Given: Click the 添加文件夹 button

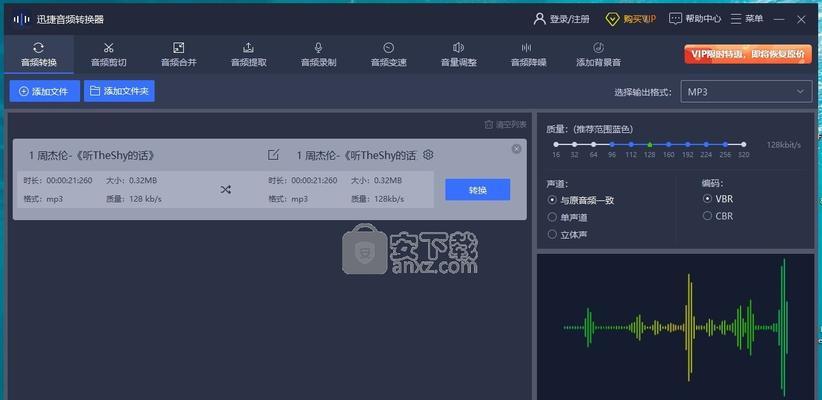Looking at the screenshot, I should click(119, 91).
